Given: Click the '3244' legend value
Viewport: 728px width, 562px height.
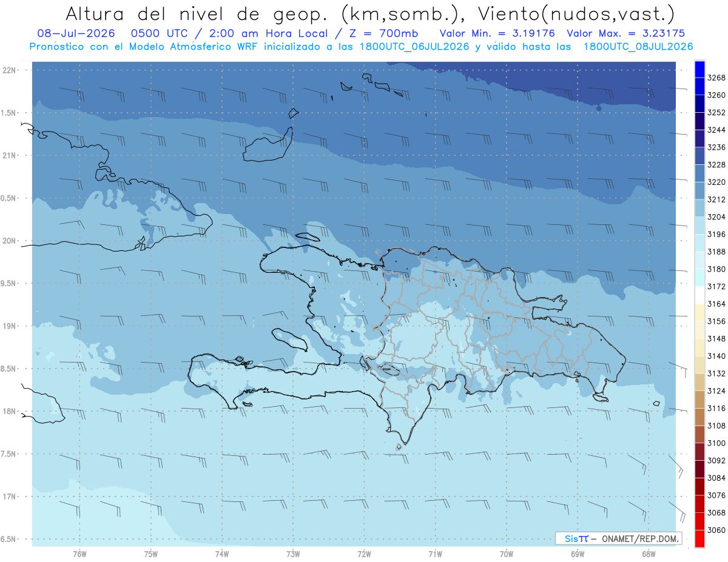Looking at the screenshot, I should 716,130.
